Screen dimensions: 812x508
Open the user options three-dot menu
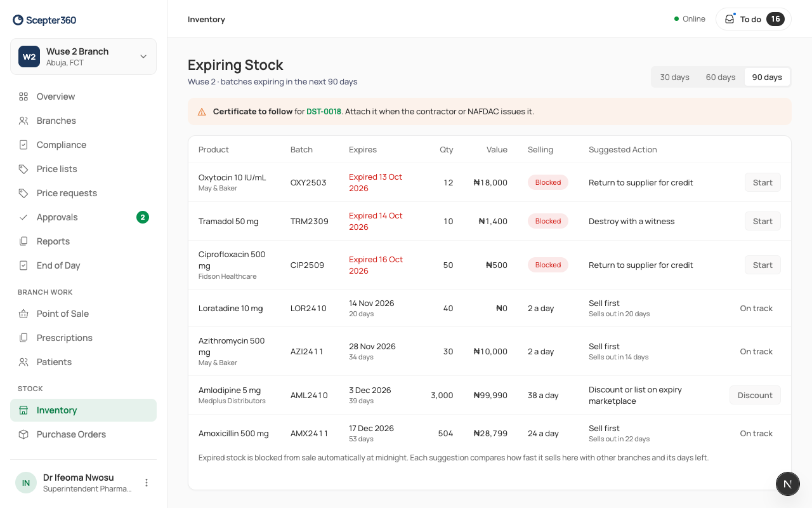click(x=147, y=483)
